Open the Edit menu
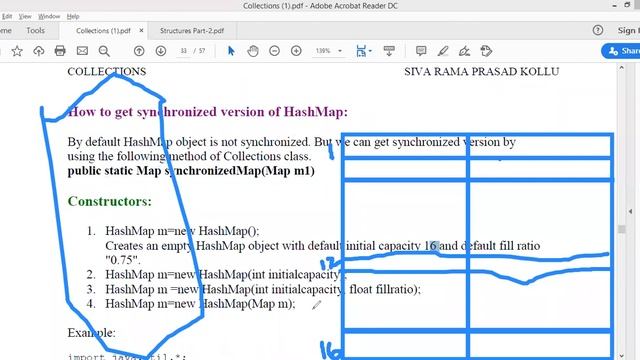The height and width of the screenshot is (360, 640). (7, 16)
